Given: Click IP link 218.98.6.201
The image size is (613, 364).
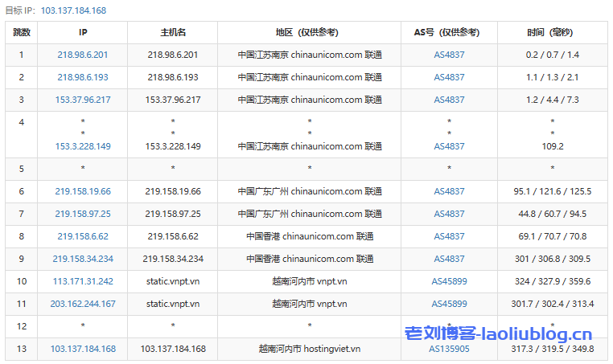Looking at the screenshot, I should [83, 55].
